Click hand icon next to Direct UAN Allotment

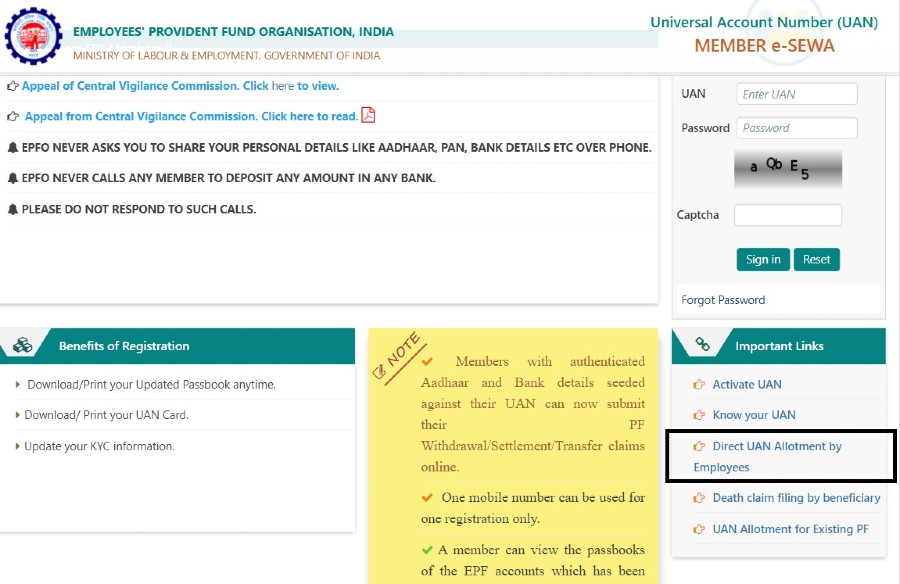[x=699, y=446]
